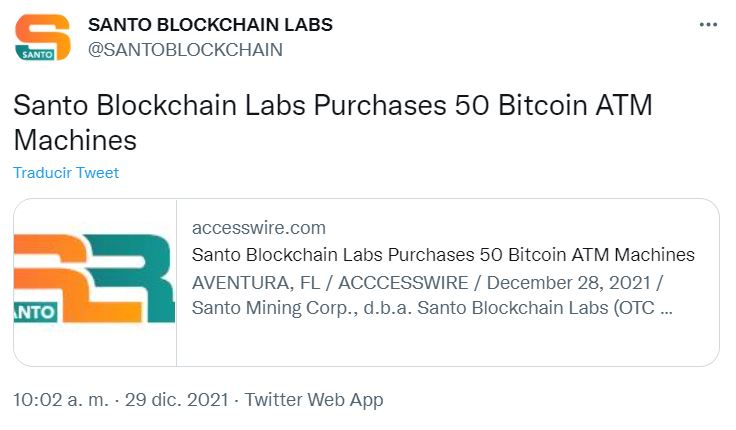Click the AVENTURA, FL / ACCCESSWIRE description line
This screenshot has width=736, height=430.
[x=427, y=283]
